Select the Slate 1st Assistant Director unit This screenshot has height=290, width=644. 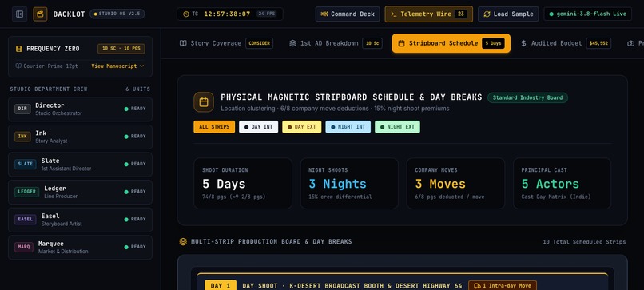(80, 164)
